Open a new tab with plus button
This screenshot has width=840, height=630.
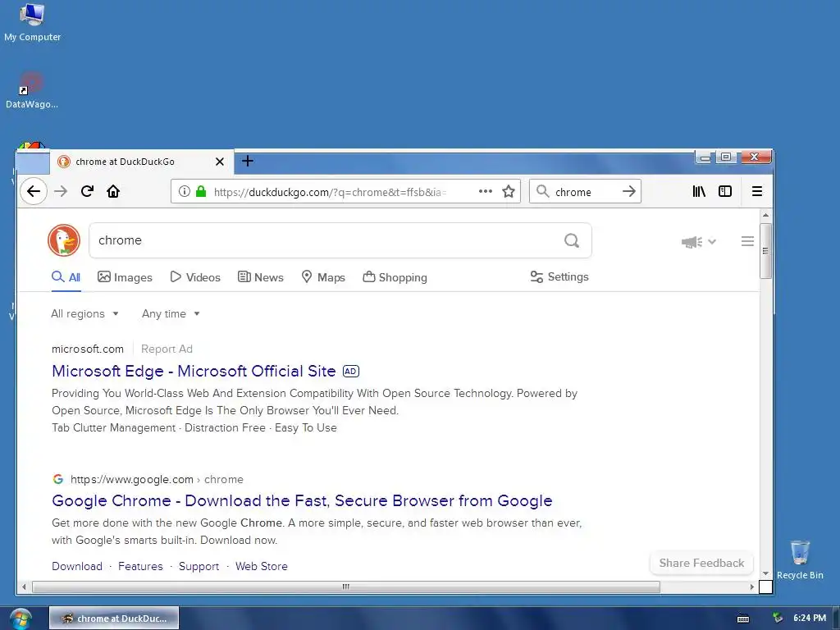(x=248, y=161)
